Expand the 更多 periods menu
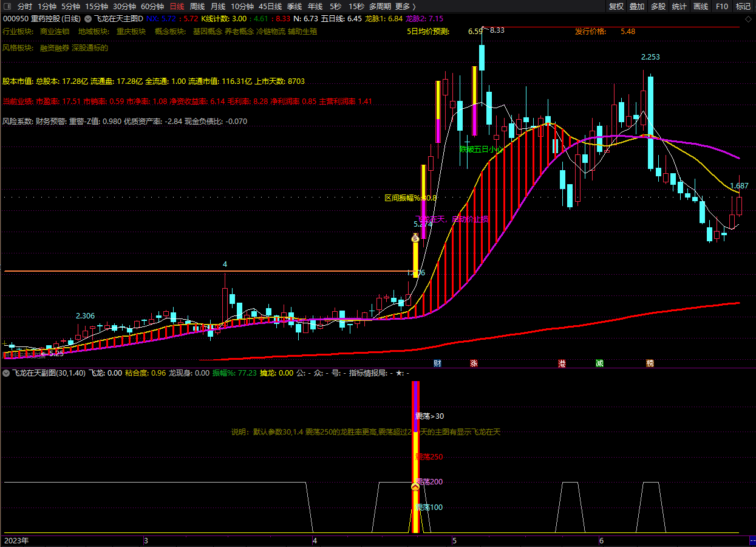 406,6
